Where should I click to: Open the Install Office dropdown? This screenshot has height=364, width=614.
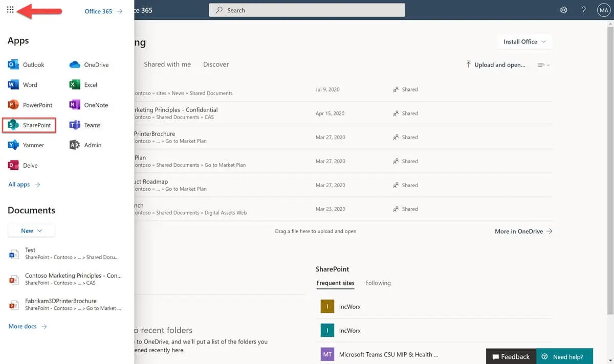click(x=524, y=42)
